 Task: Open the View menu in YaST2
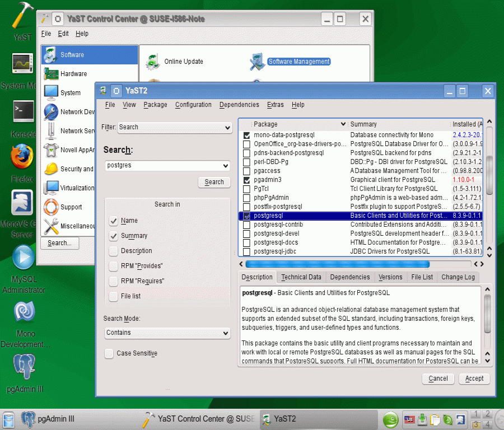point(129,105)
